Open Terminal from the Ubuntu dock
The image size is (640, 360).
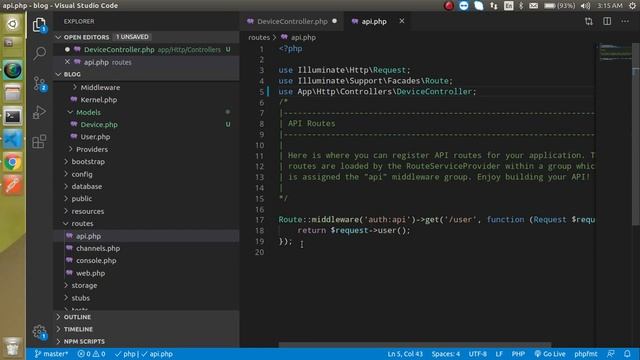point(13,117)
